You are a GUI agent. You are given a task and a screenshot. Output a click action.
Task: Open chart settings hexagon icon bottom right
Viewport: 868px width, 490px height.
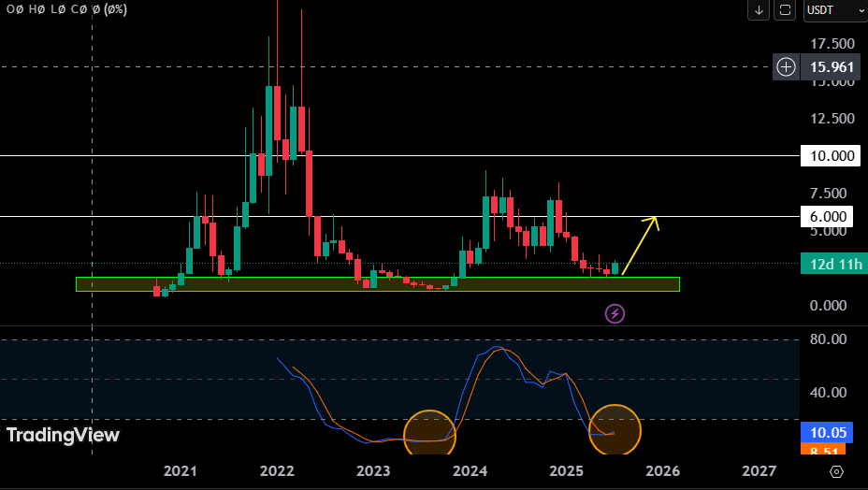[836, 471]
